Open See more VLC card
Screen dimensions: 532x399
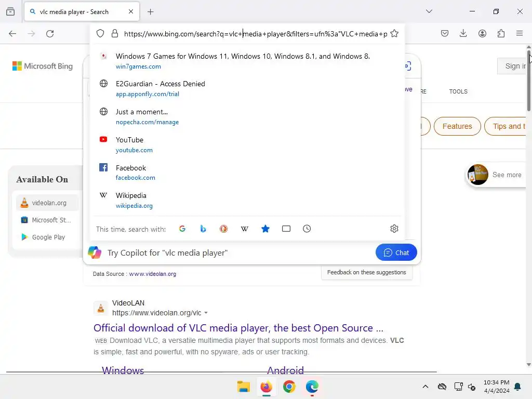(x=496, y=175)
